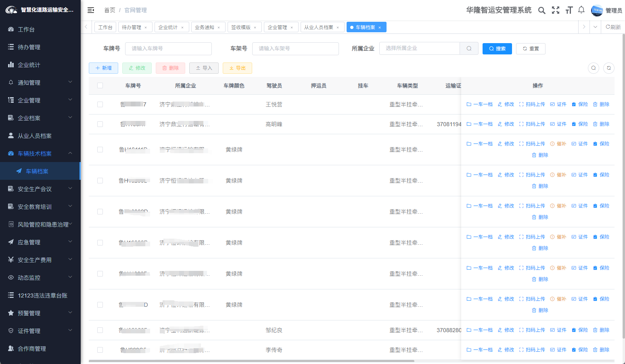Viewport: 625px width, 364px height.
Task: Refresh the table with round refresh icon
Action: pyautogui.click(x=609, y=68)
